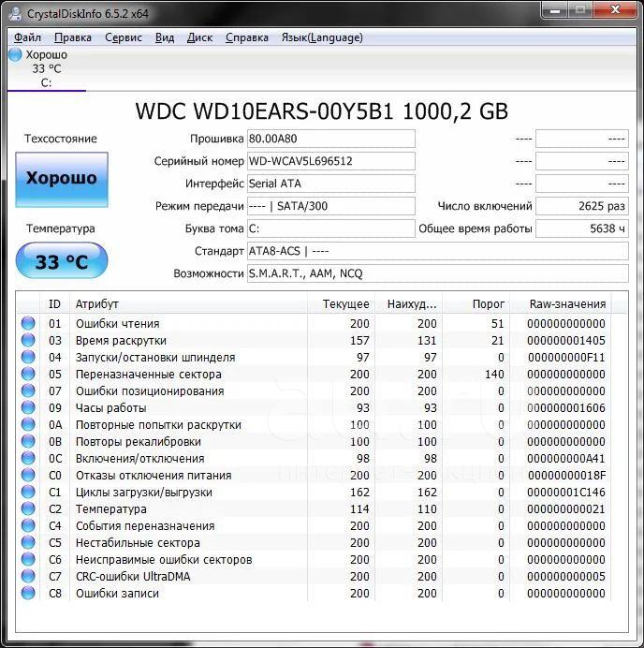Select attribute name Циклы загрузки/выгрузки

[x=144, y=493]
